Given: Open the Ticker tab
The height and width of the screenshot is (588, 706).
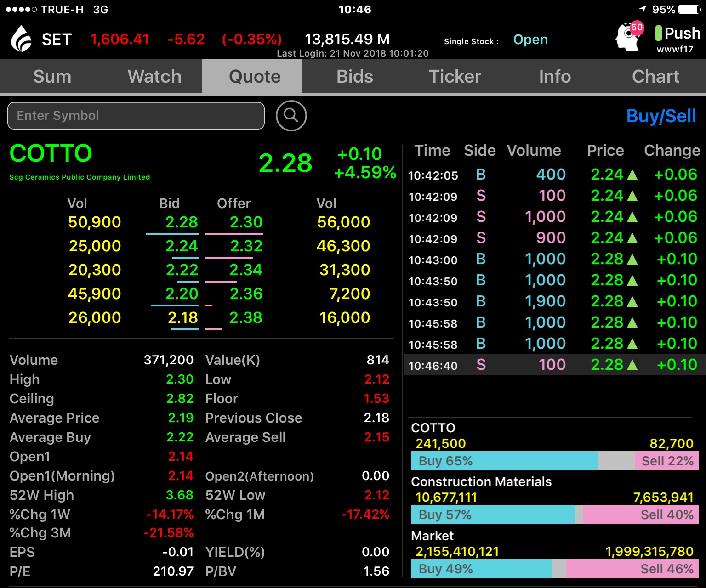Looking at the screenshot, I should pyautogui.click(x=455, y=76).
